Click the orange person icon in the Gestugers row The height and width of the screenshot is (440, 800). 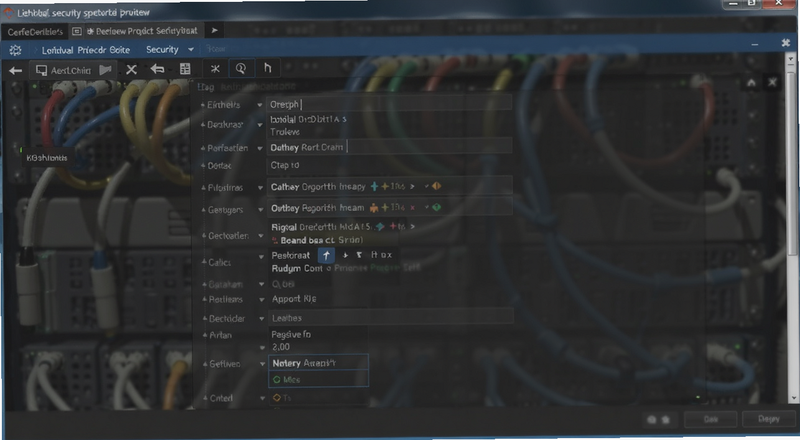pyautogui.click(x=374, y=208)
